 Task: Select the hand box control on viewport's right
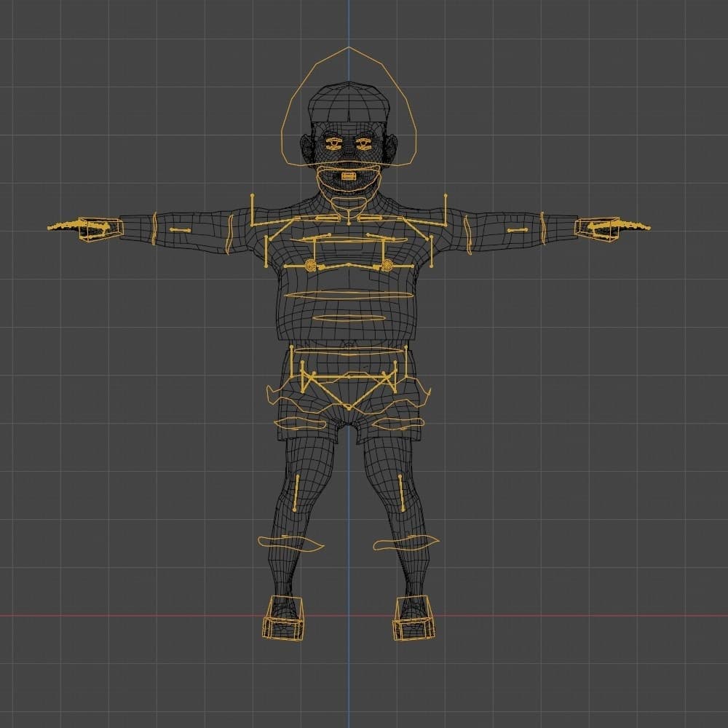(597, 229)
